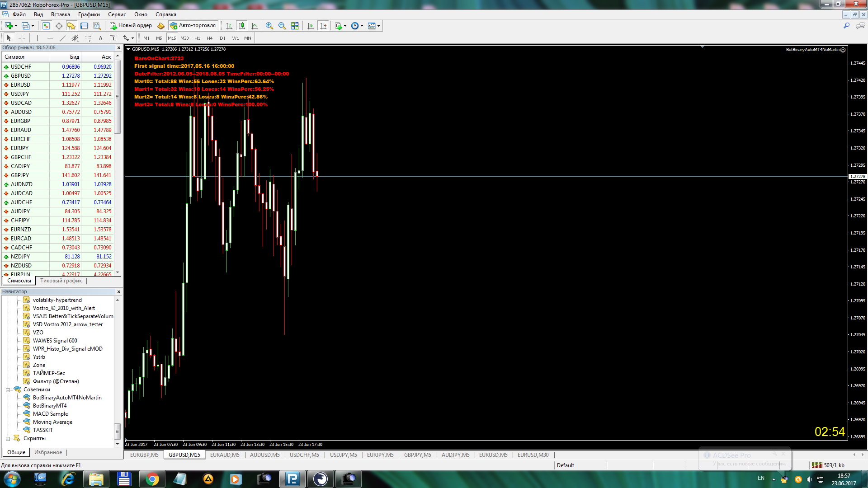
Task: Open the profiles dropdown arrow
Action: (33, 26)
